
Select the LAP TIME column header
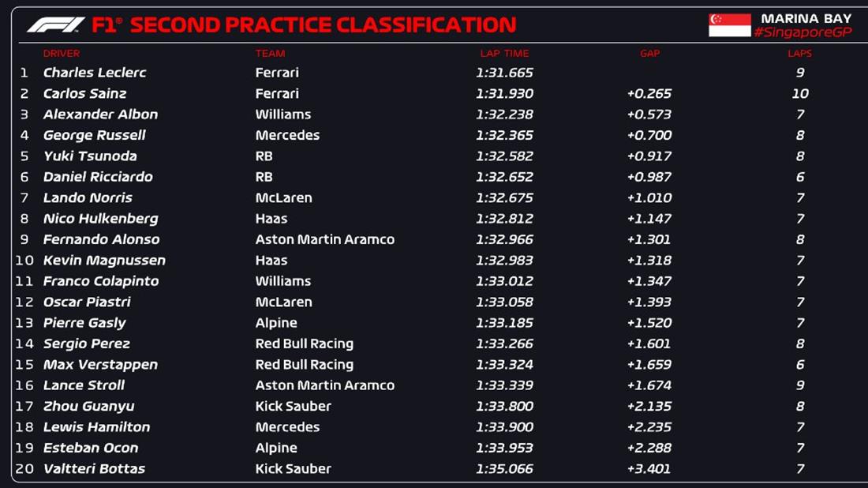504,54
